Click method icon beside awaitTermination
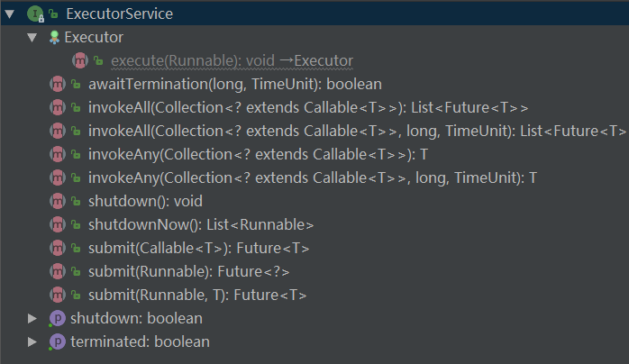This screenshot has height=364, width=629. [x=56, y=84]
